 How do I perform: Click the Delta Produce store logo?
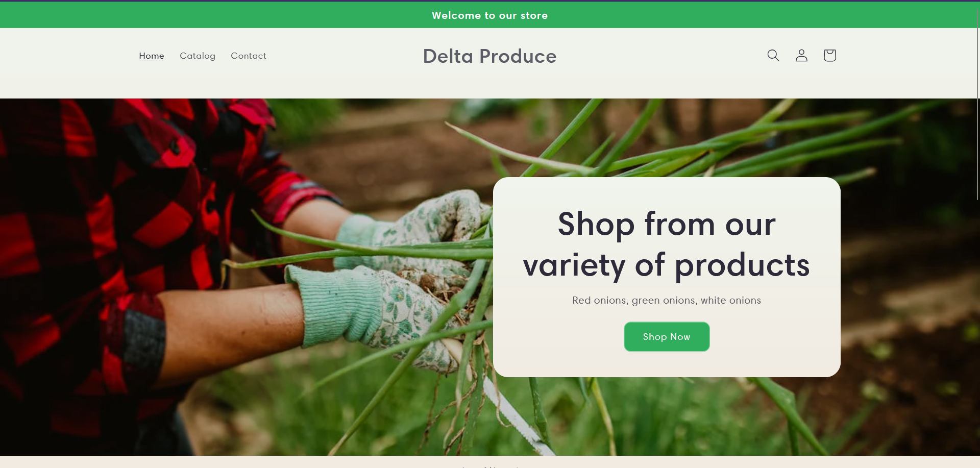(489, 56)
